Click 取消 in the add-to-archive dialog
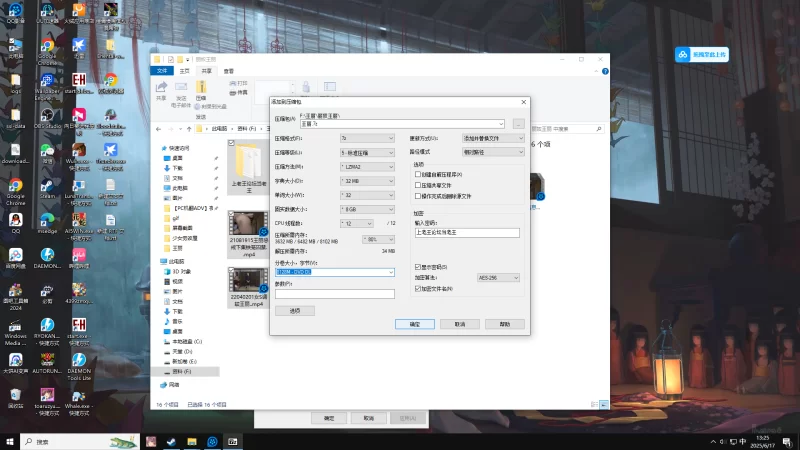This screenshot has height=450, width=800. tap(460, 324)
